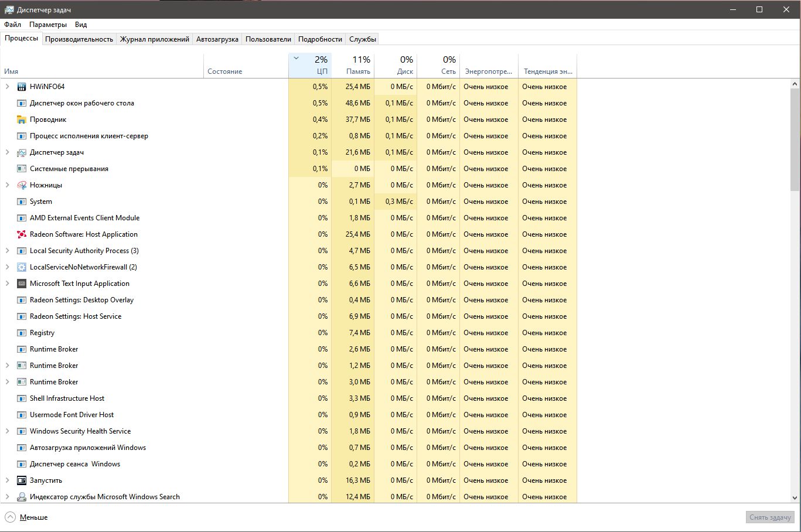Open the Службы tab
The height and width of the screenshot is (532, 801).
(x=363, y=39)
